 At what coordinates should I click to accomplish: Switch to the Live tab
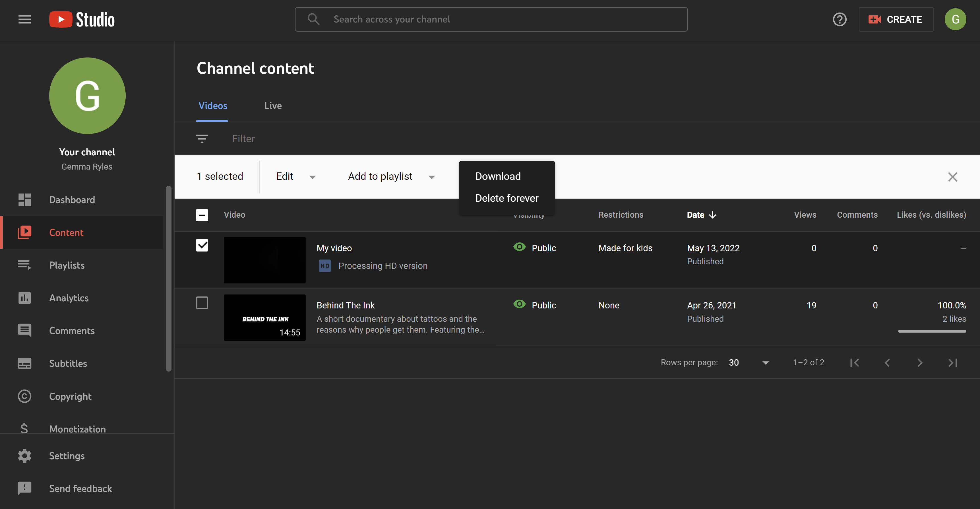[x=273, y=106]
